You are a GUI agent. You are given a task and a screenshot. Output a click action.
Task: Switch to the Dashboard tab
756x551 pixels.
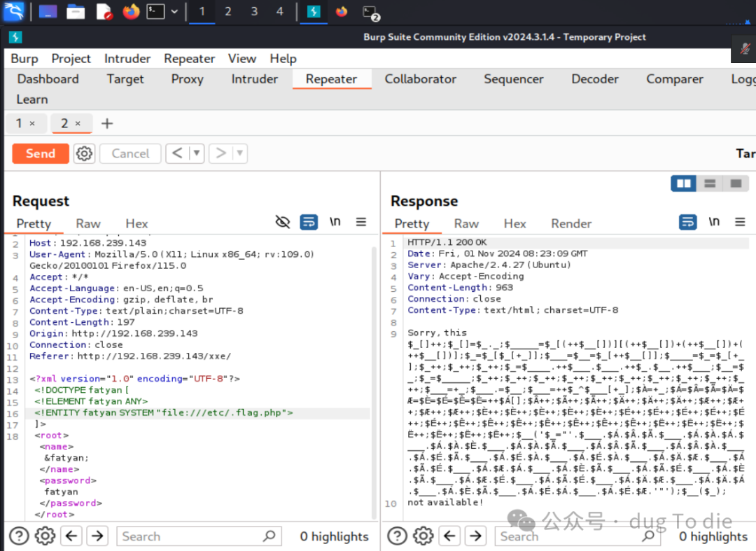(x=48, y=79)
